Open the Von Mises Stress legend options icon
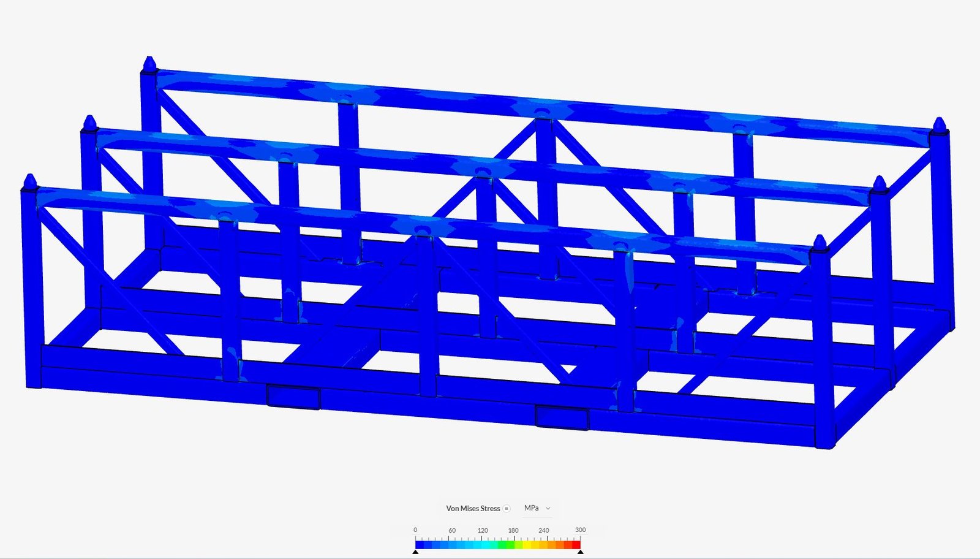The image size is (980, 559). click(507, 508)
